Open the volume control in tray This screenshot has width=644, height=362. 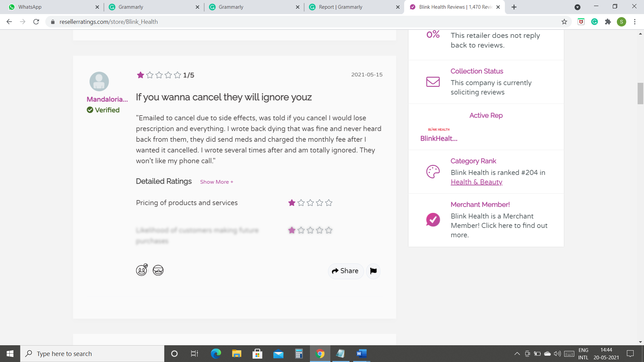557,354
